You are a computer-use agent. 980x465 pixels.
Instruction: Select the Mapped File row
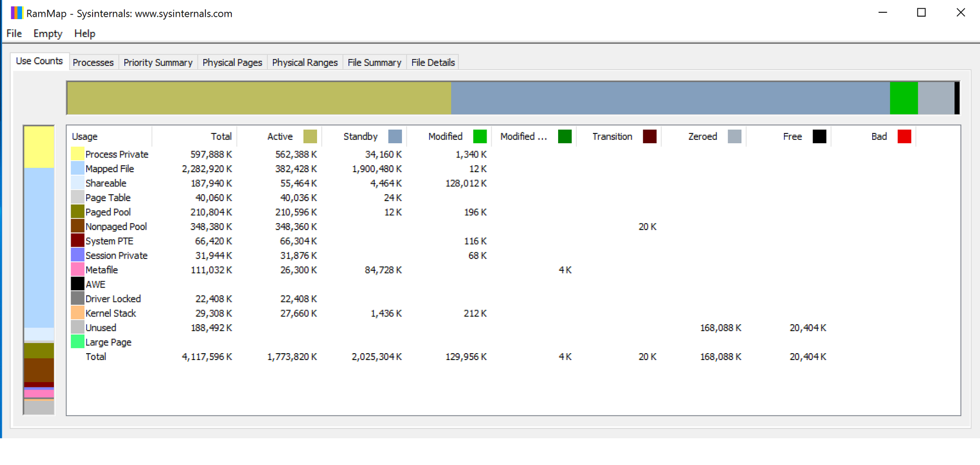pyautogui.click(x=110, y=169)
